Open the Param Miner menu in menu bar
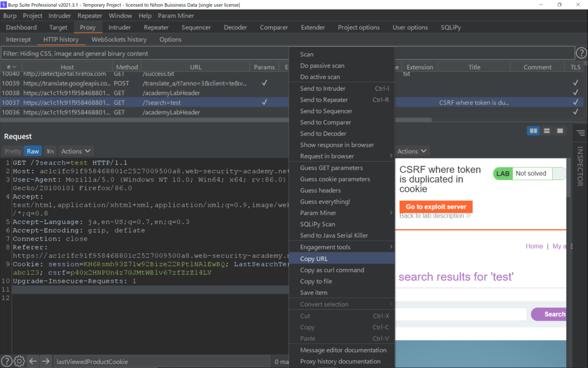The height and width of the screenshot is (368, 588). pos(176,16)
